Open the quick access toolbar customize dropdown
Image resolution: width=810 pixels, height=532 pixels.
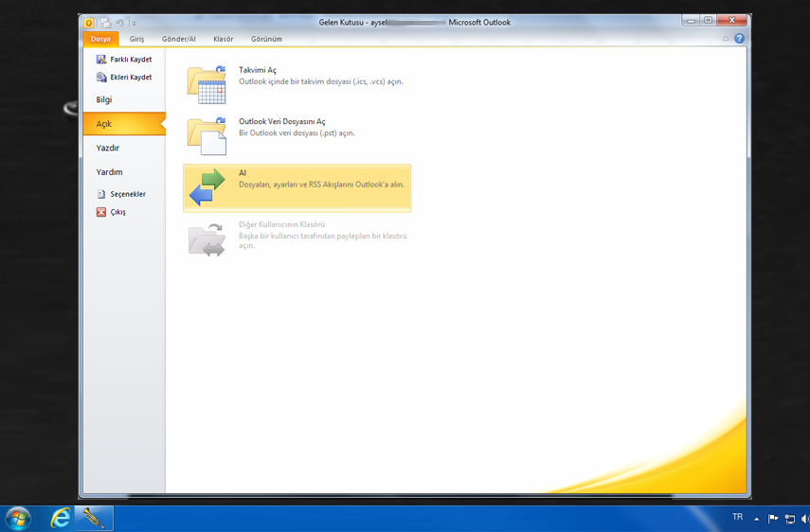(134, 24)
